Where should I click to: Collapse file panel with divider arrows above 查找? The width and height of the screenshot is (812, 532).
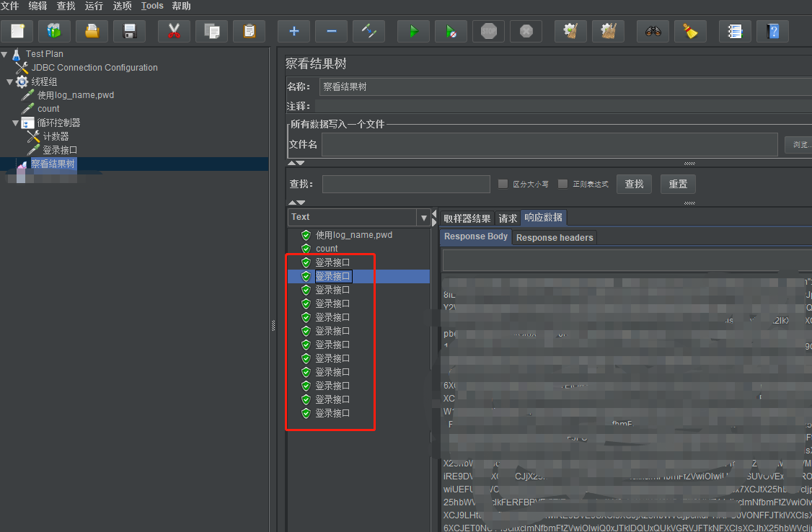point(296,163)
